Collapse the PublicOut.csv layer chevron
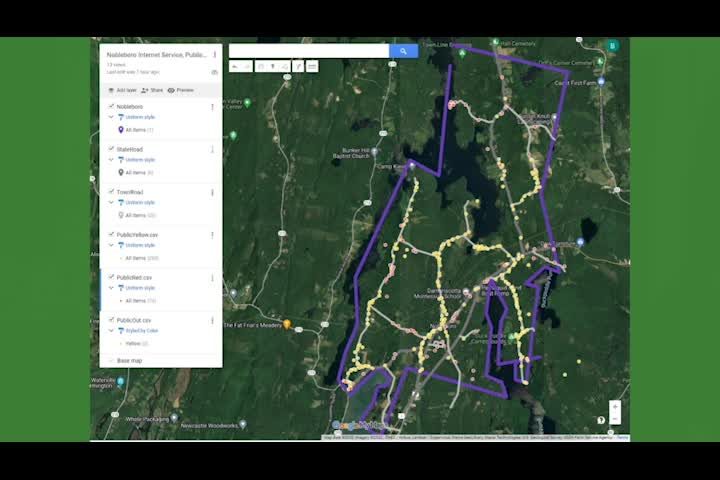 [111, 331]
